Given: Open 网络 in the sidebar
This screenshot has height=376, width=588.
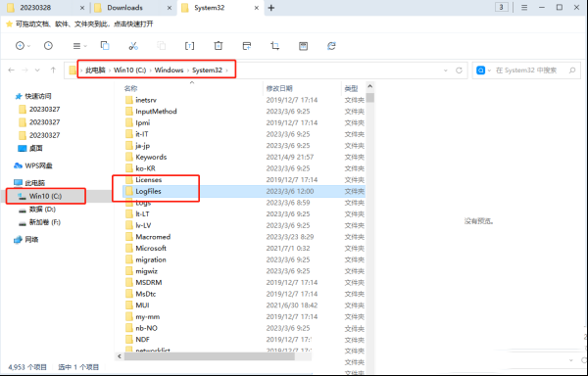Looking at the screenshot, I should pyautogui.click(x=31, y=240).
